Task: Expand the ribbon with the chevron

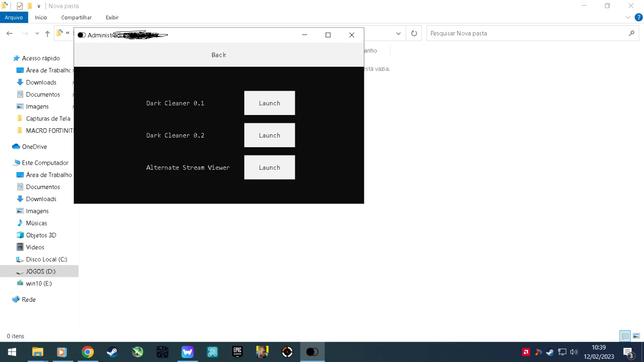Action: click(628, 17)
